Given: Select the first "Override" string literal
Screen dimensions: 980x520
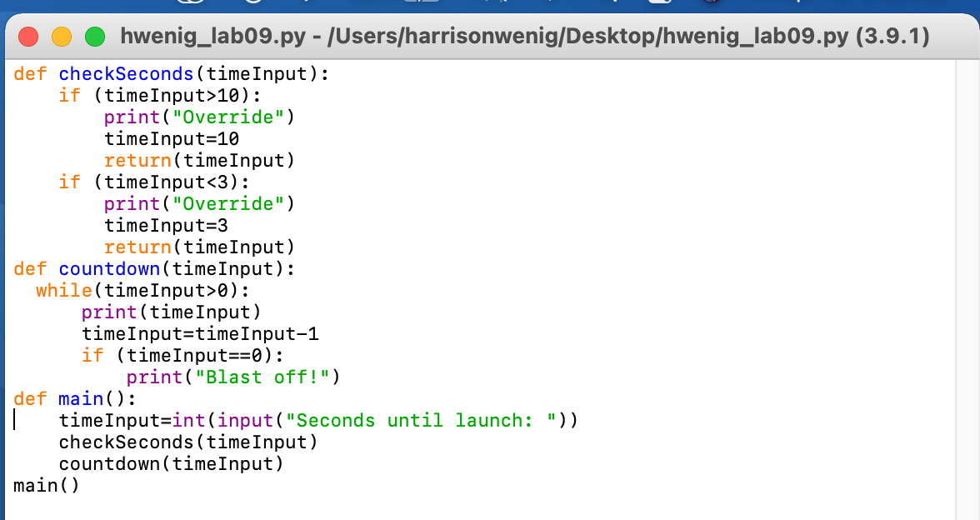Looking at the screenshot, I should pos(227,117).
